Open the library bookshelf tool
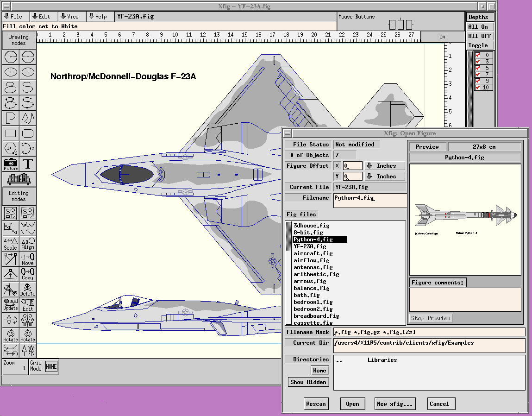The image size is (532, 416). tap(19, 179)
